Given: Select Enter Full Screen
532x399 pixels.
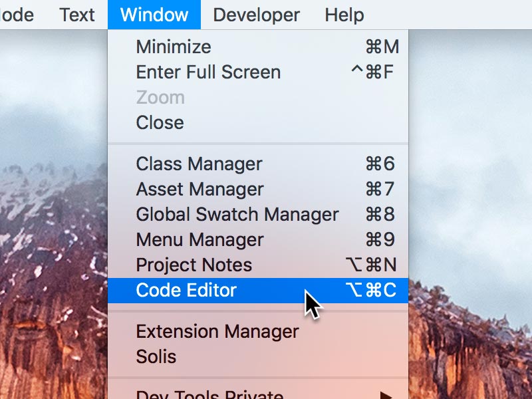Looking at the screenshot, I should [206, 72].
